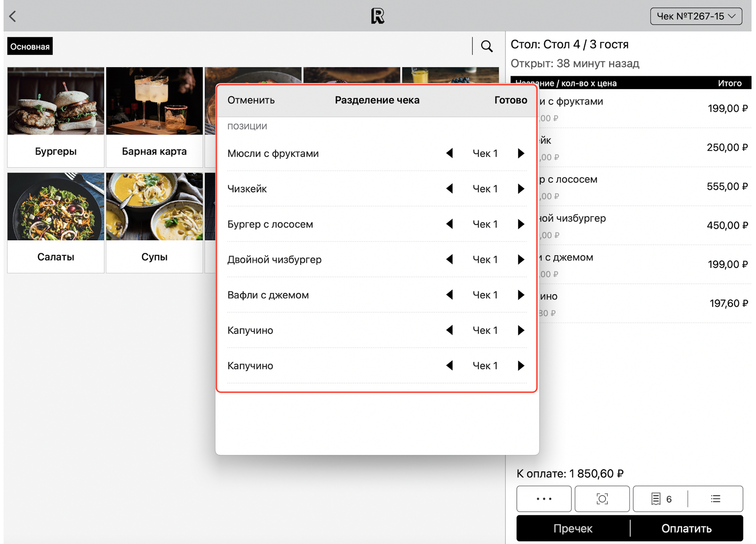756x544 pixels.
Task: Print the Пречек
Action: (x=573, y=528)
